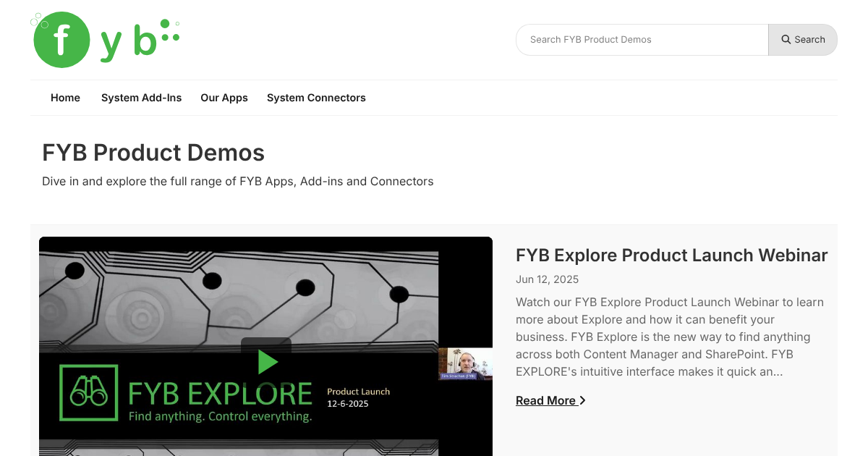Open the System Add-Ins menu
Viewport: 868px width, 456px height.
[x=141, y=98]
